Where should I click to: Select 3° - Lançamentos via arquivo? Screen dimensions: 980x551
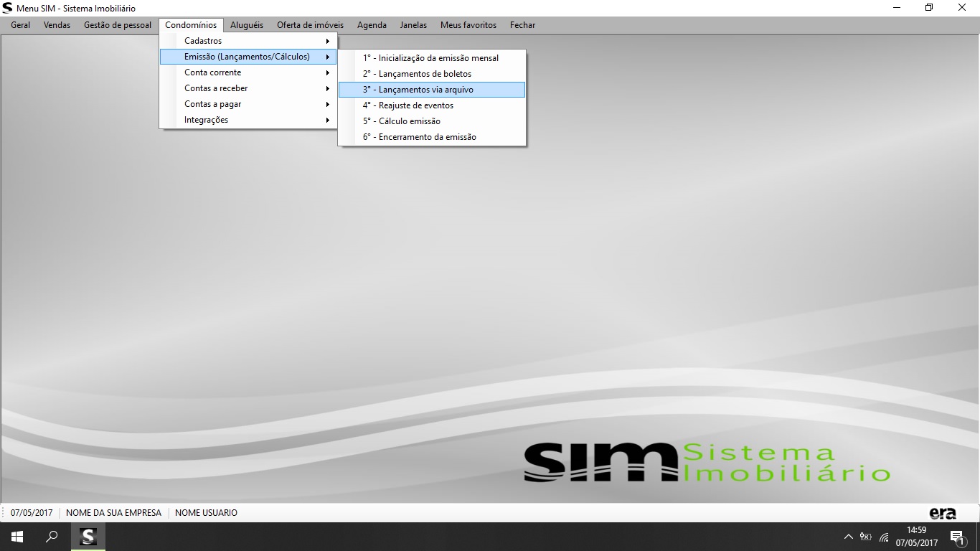click(432, 90)
